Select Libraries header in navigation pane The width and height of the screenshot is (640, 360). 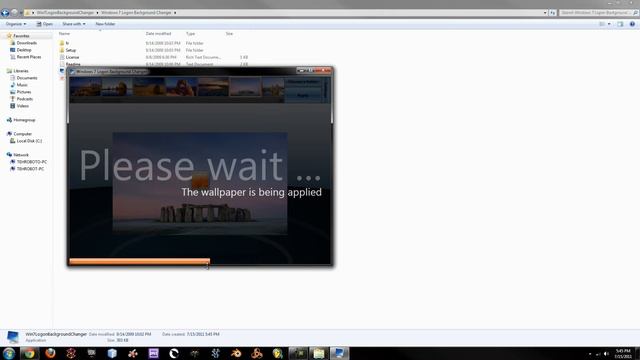(x=21, y=71)
